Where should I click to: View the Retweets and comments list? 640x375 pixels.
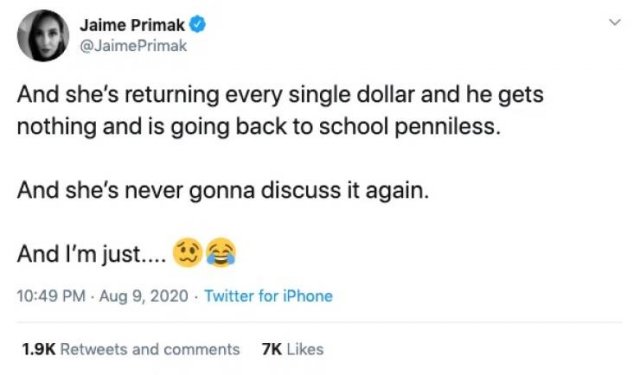pyautogui.click(x=131, y=349)
